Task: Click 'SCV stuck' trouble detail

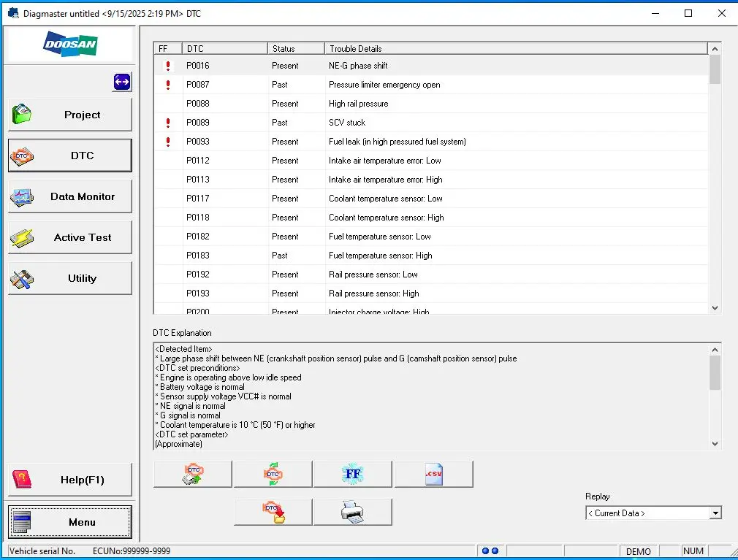Action: tap(347, 123)
